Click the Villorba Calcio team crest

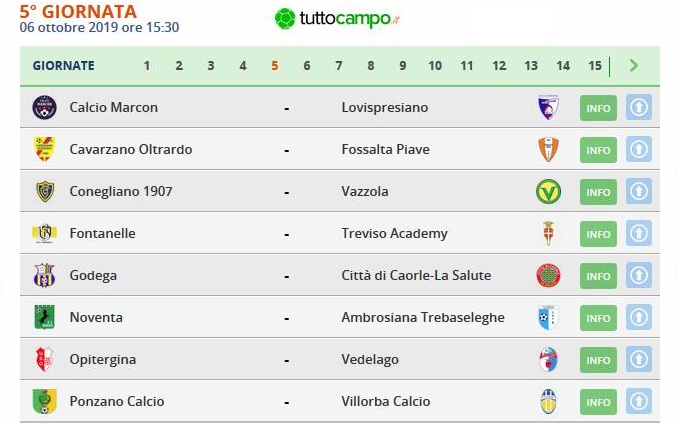(548, 402)
